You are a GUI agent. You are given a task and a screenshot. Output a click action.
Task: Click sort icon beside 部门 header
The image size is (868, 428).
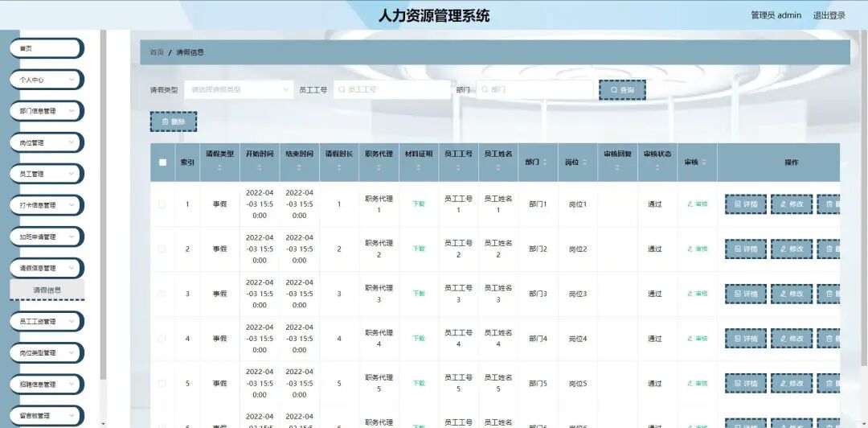tap(545, 163)
